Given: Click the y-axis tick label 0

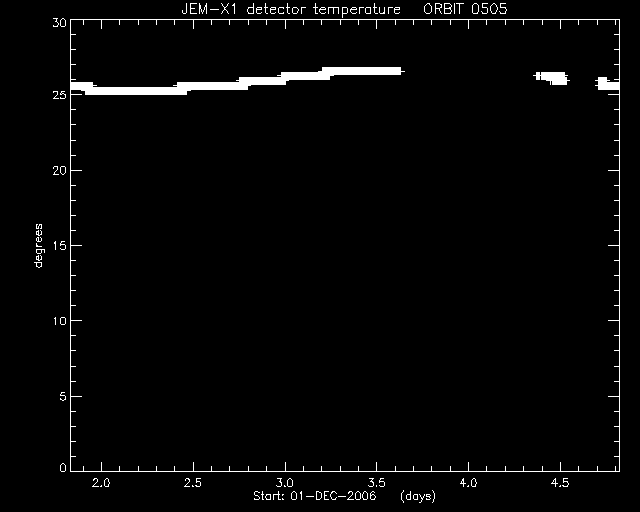Looking at the screenshot, I should click(x=63, y=468).
